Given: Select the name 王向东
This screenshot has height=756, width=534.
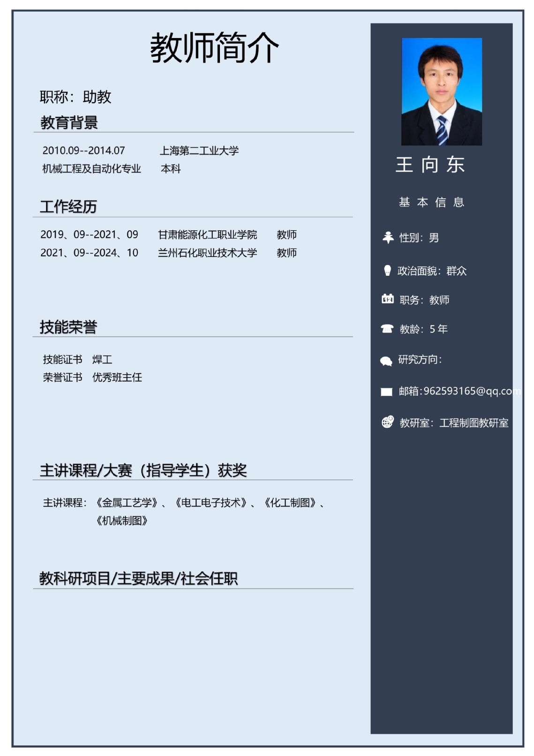Looking at the screenshot, I should (430, 165).
